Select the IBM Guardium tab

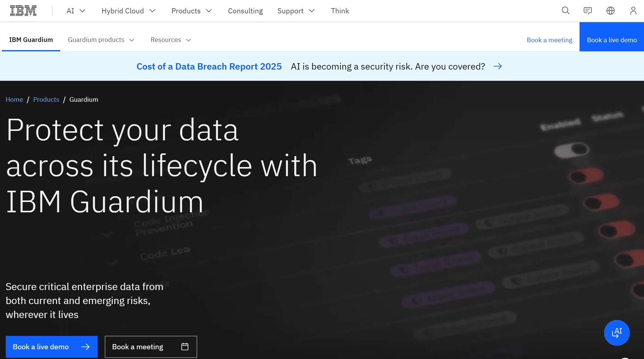click(30, 40)
